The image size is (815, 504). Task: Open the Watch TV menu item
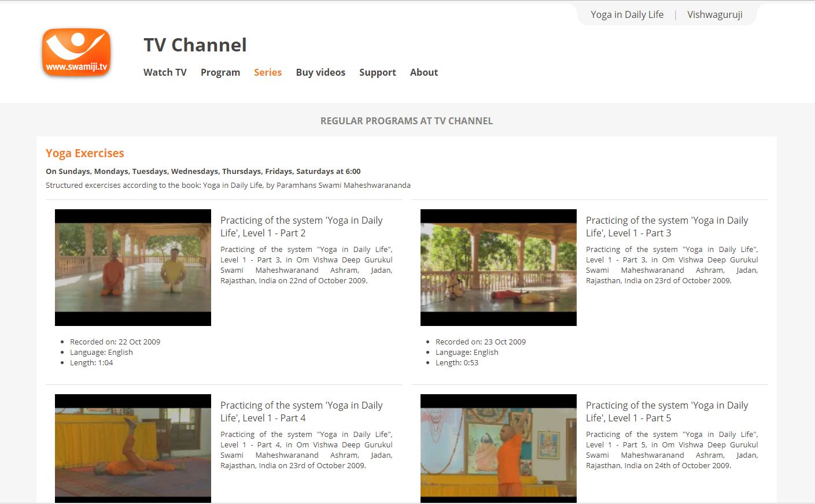(164, 72)
